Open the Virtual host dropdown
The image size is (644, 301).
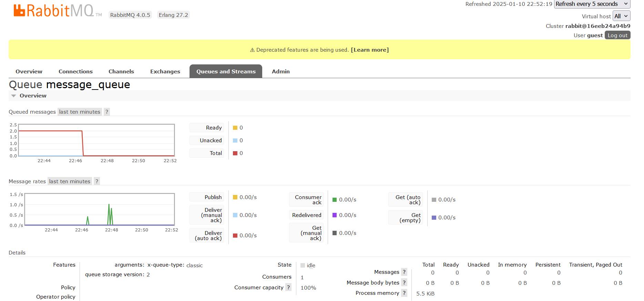tap(621, 16)
